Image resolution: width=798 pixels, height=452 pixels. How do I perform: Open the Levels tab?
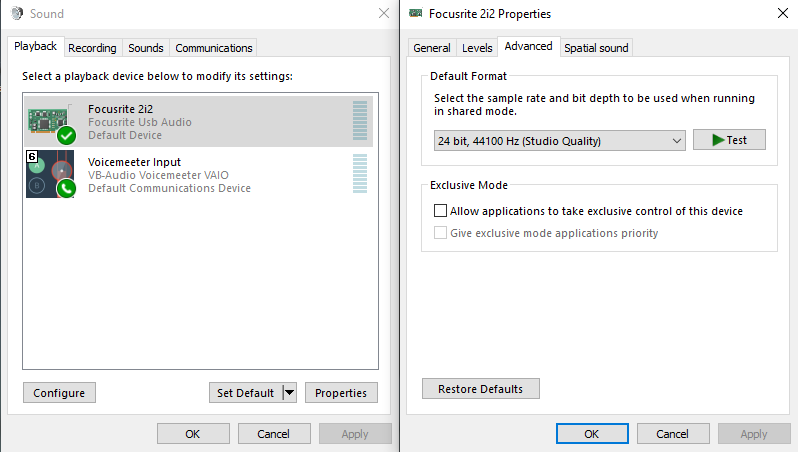477,48
